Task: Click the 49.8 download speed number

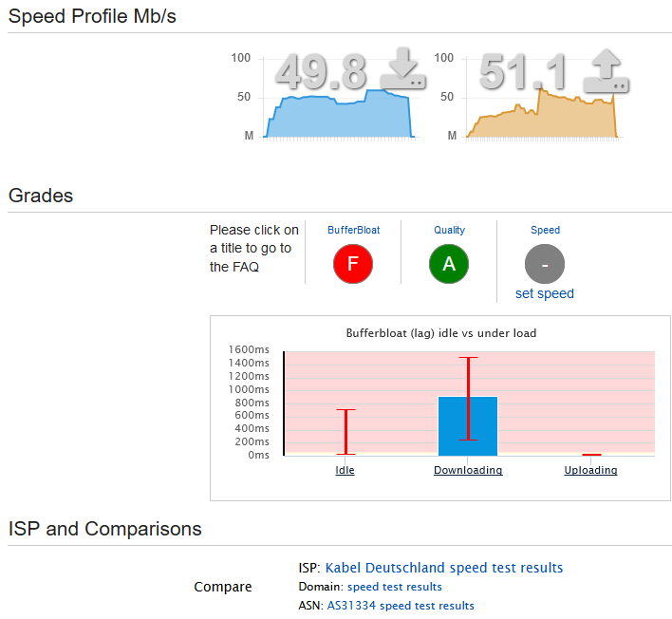Action: [x=322, y=72]
